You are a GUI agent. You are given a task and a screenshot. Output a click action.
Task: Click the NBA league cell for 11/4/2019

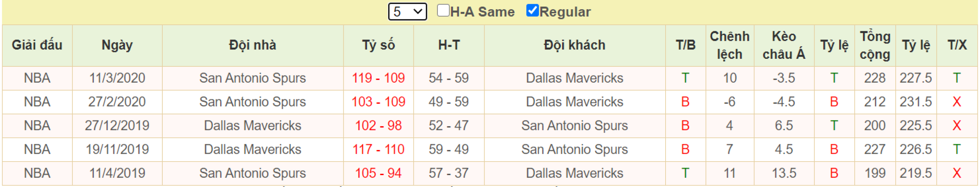tap(37, 173)
